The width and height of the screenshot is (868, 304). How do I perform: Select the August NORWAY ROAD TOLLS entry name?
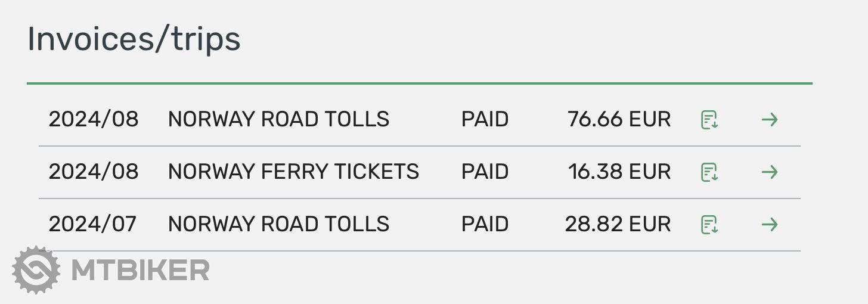coord(278,119)
